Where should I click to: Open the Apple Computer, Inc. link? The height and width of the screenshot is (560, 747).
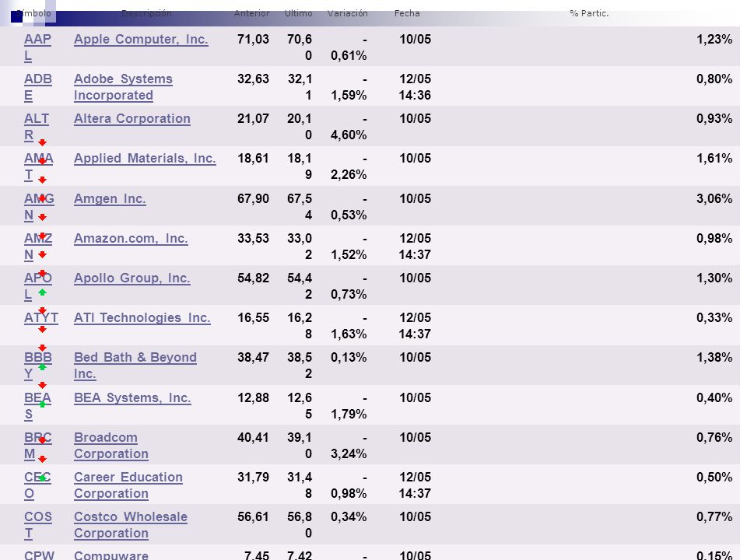[x=141, y=39]
